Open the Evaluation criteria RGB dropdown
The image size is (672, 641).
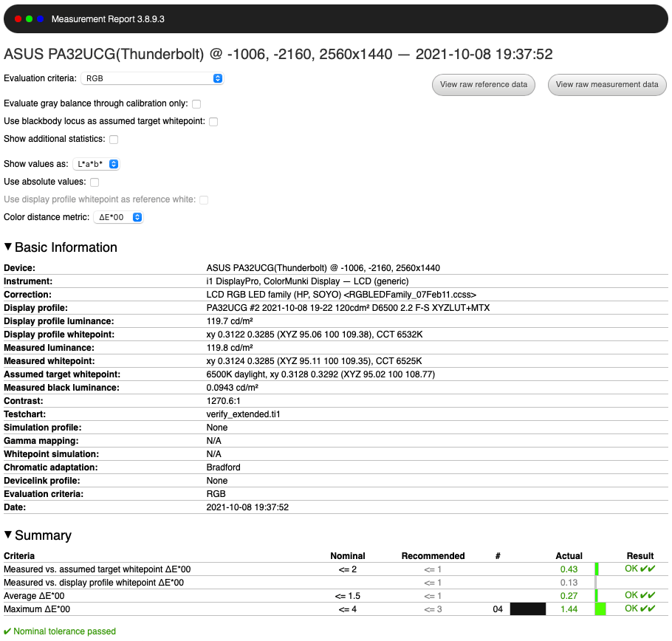(152, 78)
